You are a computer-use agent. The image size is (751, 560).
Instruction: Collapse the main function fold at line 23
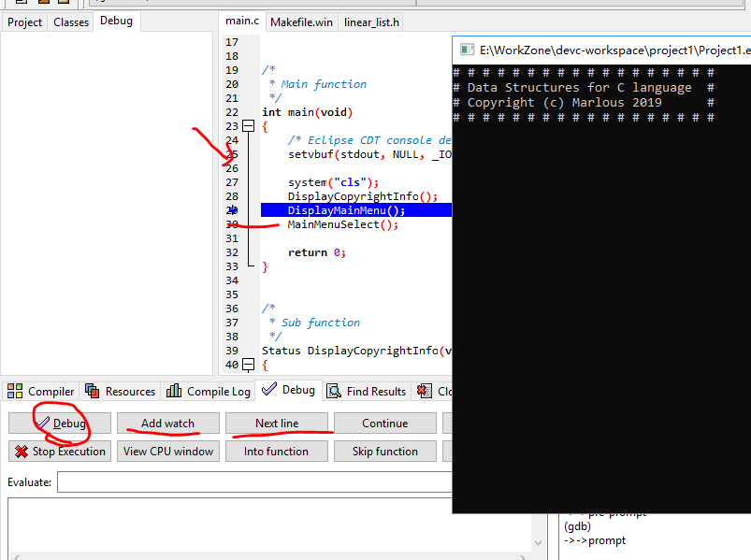248,126
